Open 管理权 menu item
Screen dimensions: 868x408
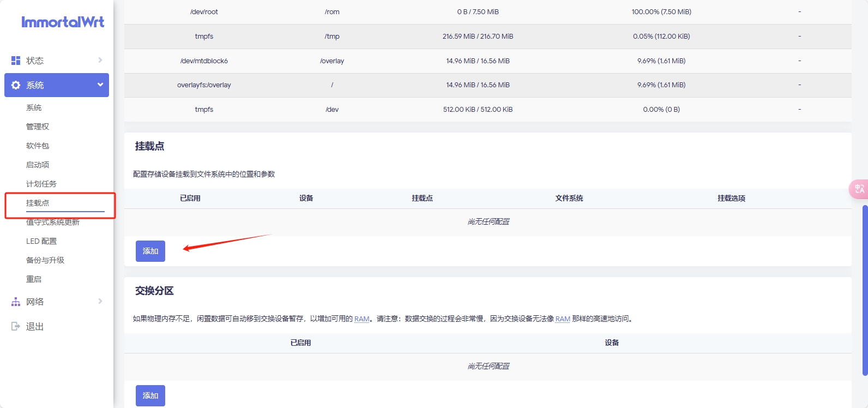(x=38, y=127)
